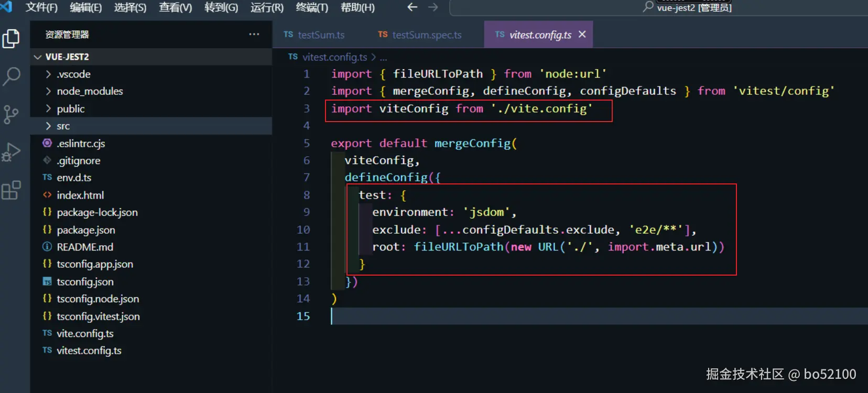Click 'vitest/config' string on line 2
Image resolution: width=868 pixels, height=393 pixels.
click(x=784, y=91)
